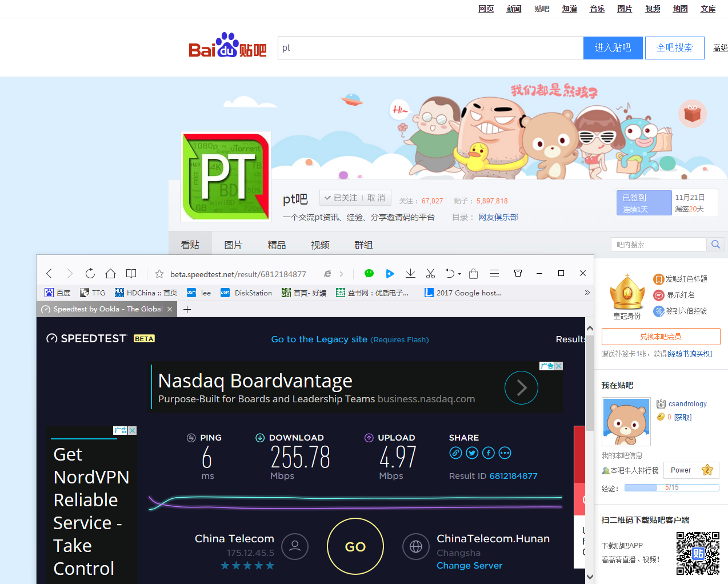Share speedtest result on Twitter
The width and height of the screenshot is (728, 584).
(472, 453)
